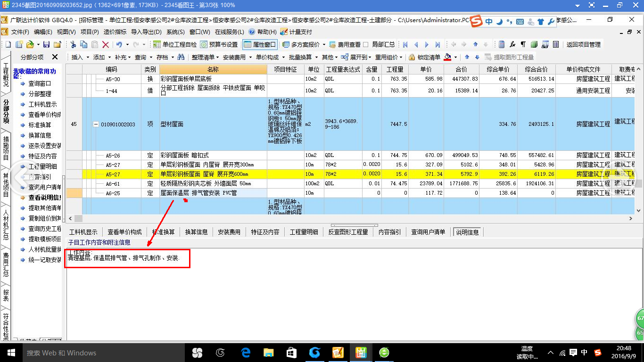Open the 造价指标 menu

[115, 32]
